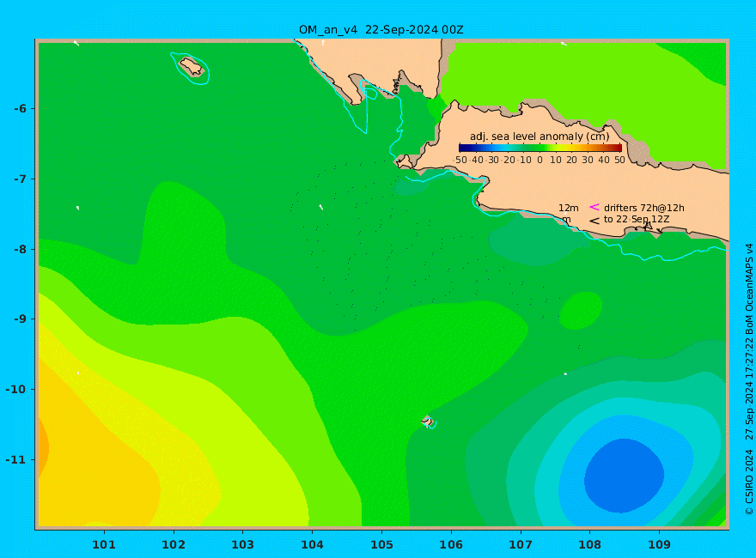Viewport: 756px width, 558px height.
Task: Click latitude label -8 on y-axis
Action: click(x=20, y=250)
